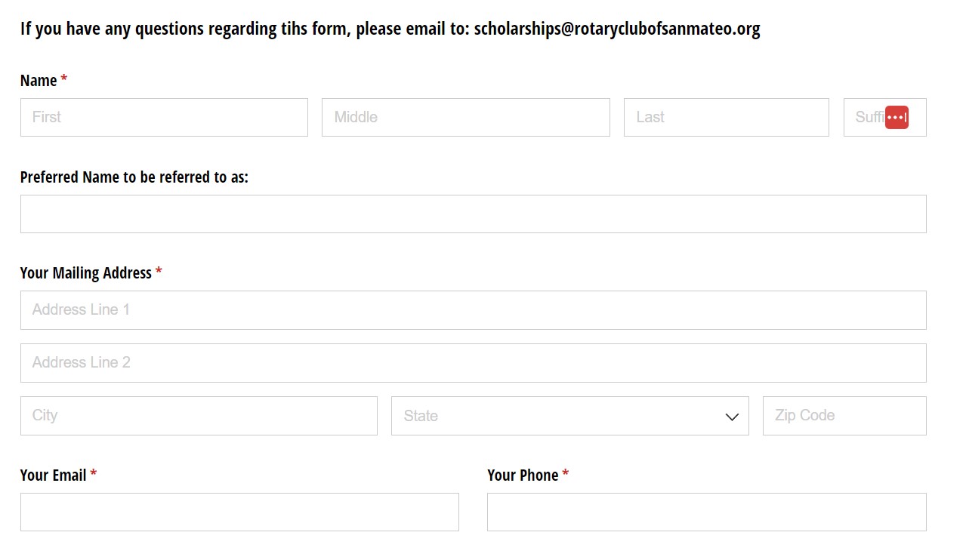Image resolution: width=966 pixels, height=560 pixels.
Task: Click the scholarships email address text
Action: (616, 29)
